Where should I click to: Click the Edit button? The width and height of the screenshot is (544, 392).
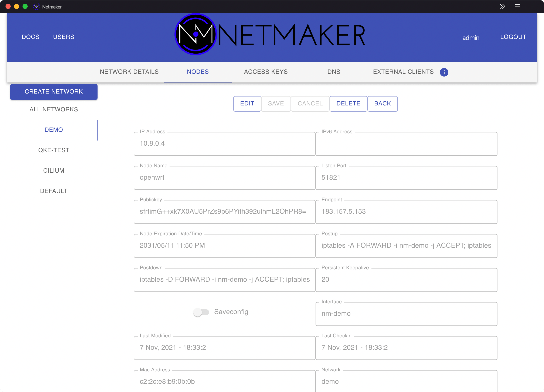pyautogui.click(x=247, y=104)
